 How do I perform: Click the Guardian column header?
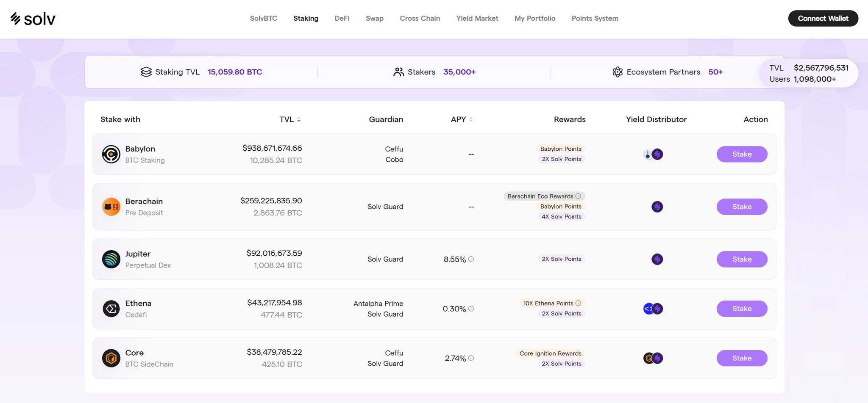point(386,119)
